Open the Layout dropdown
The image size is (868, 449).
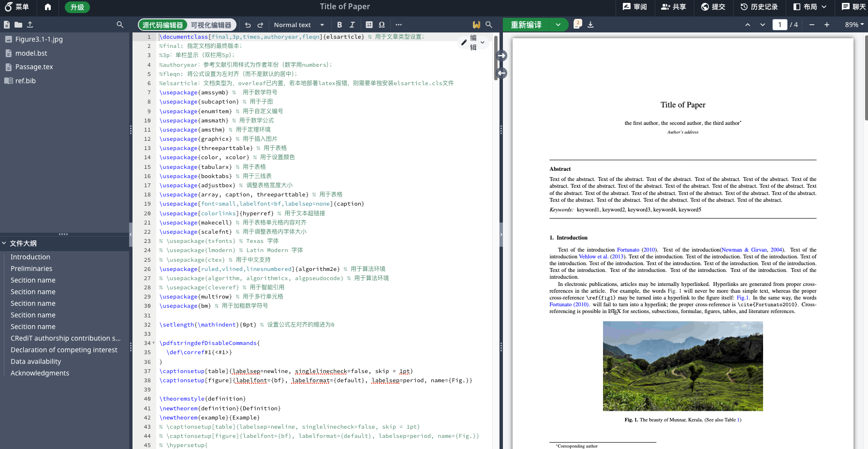pyautogui.click(x=810, y=7)
